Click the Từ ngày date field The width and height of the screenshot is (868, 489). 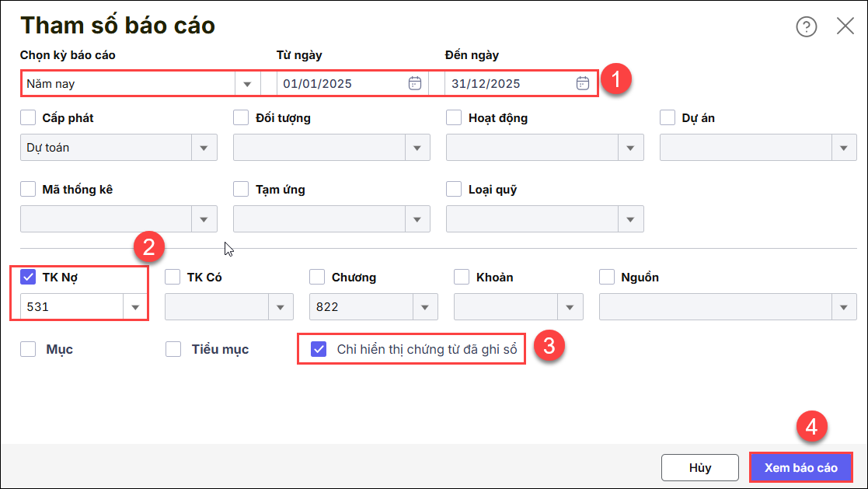tap(340, 84)
